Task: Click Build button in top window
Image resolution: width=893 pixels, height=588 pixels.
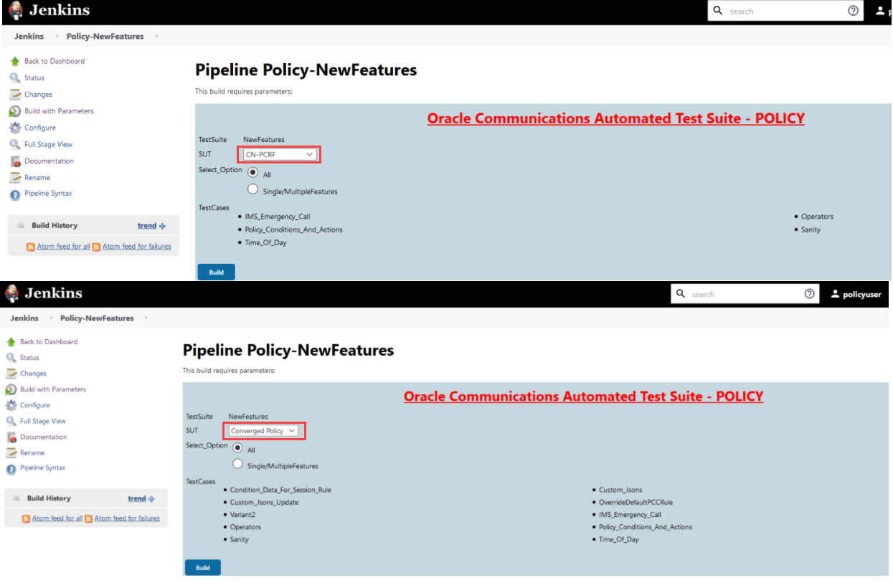Action: (216, 272)
